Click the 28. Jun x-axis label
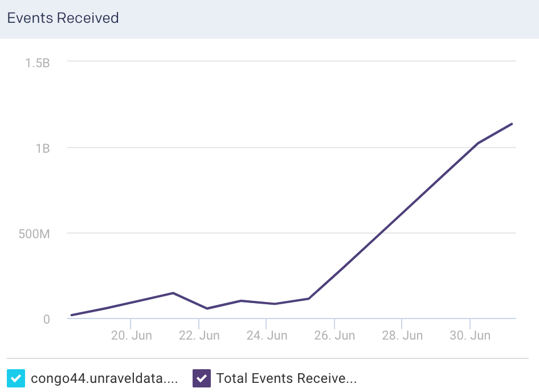 click(402, 335)
